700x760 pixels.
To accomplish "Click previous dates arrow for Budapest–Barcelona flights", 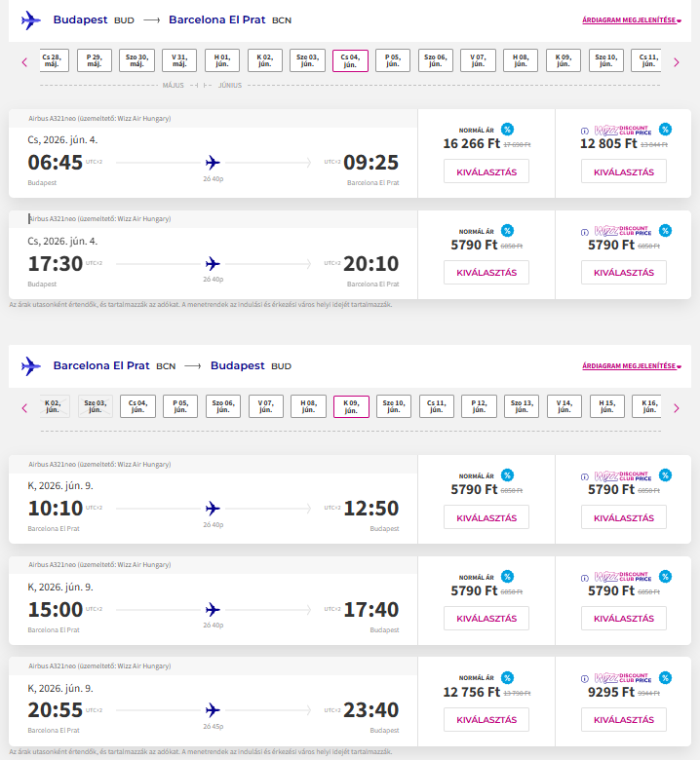I will pyautogui.click(x=24, y=62).
